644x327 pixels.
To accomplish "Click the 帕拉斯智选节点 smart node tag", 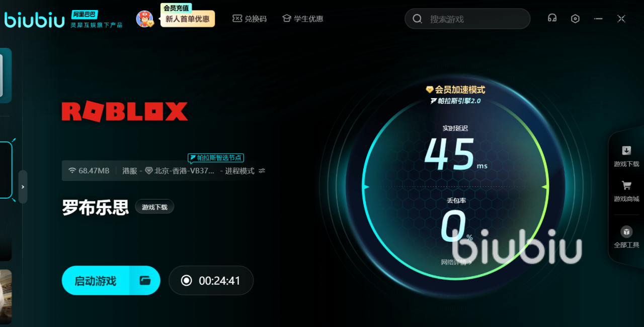I will (x=215, y=157).
